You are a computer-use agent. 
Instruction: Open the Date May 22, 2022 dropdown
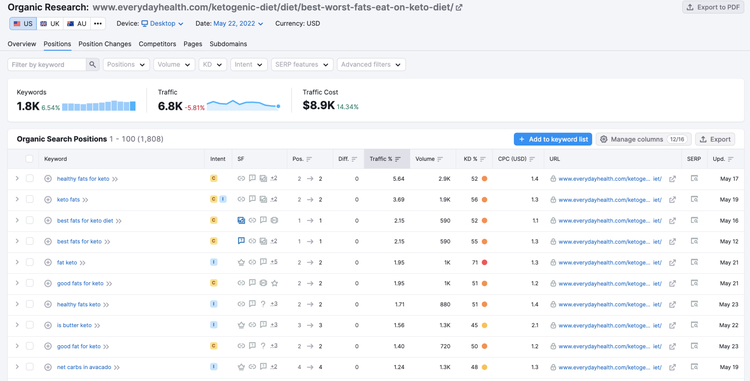pos(238,23)
